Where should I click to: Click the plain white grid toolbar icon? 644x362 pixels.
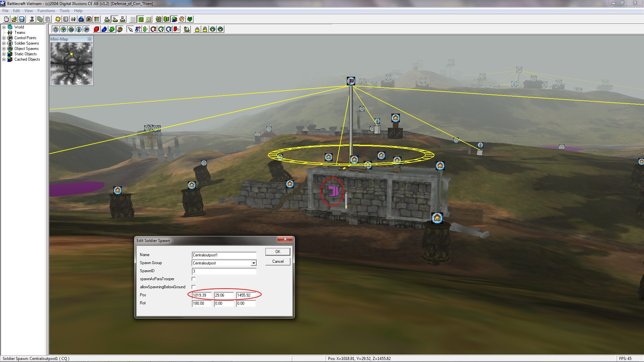133,19
